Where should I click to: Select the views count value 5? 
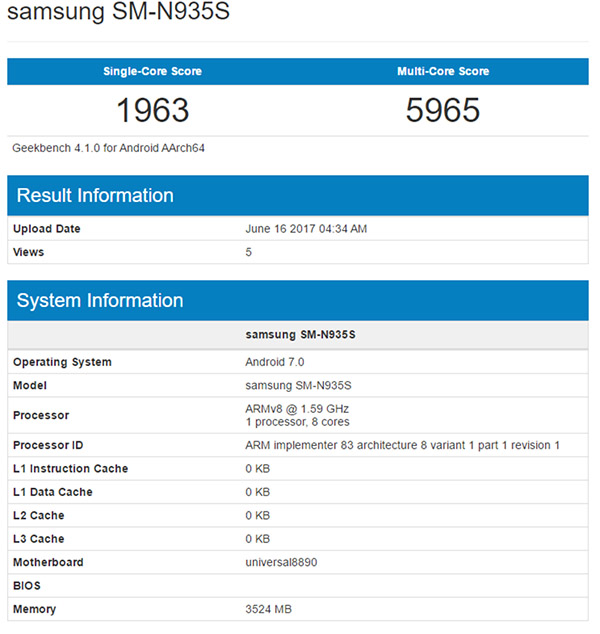click(x=248, y=252)
